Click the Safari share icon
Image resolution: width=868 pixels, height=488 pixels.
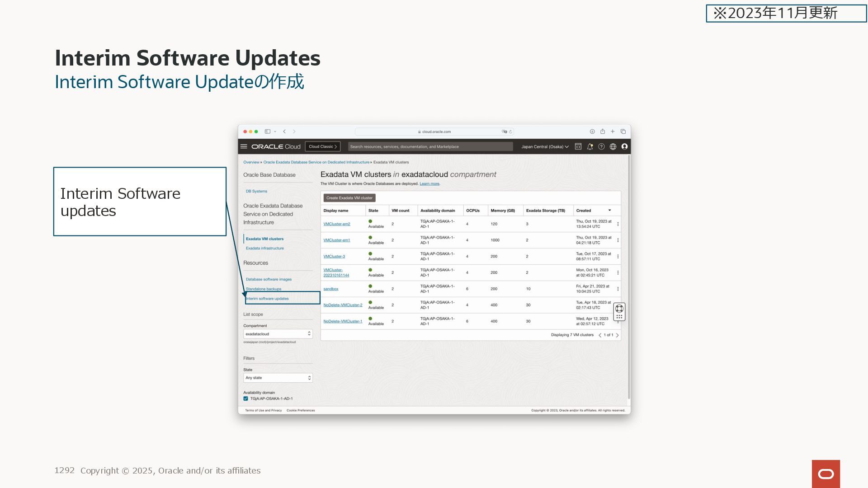(602, 131)
